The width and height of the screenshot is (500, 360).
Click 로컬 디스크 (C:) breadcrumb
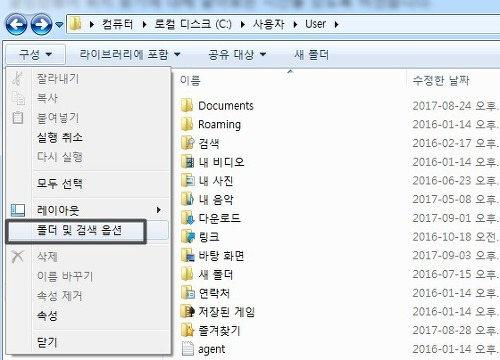pyautogui.click(x=193, y=24)
